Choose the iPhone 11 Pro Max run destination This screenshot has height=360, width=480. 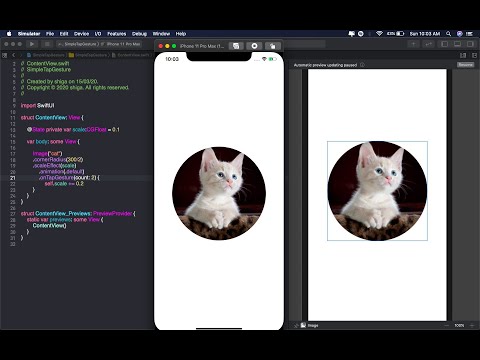click(121, 44)
